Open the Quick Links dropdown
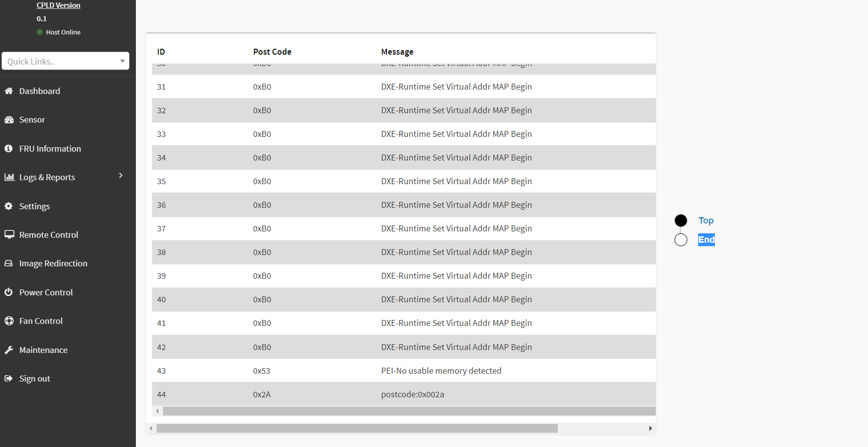The width and height of the screenshot is (868, 447). point(65,61)
